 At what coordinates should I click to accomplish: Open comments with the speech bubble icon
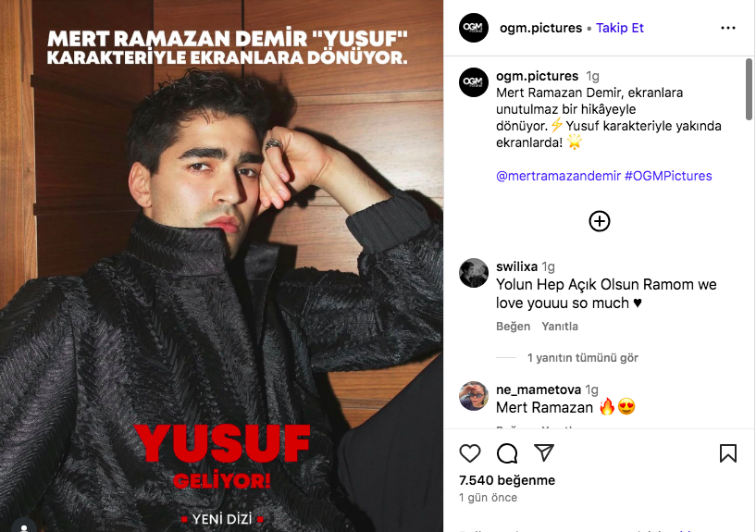[x=507, y=453]
